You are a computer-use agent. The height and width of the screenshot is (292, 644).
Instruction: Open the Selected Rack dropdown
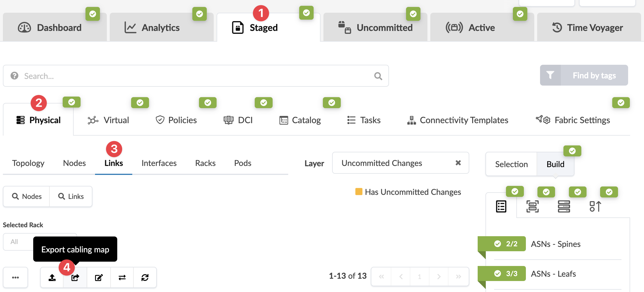[18, 242]
